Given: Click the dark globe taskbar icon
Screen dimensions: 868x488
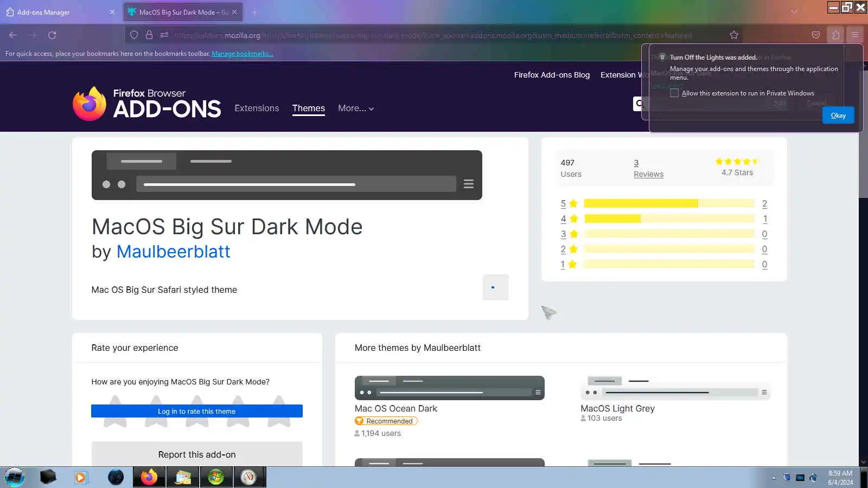Looking at the screenshot, I should click(x=116, y=477).
